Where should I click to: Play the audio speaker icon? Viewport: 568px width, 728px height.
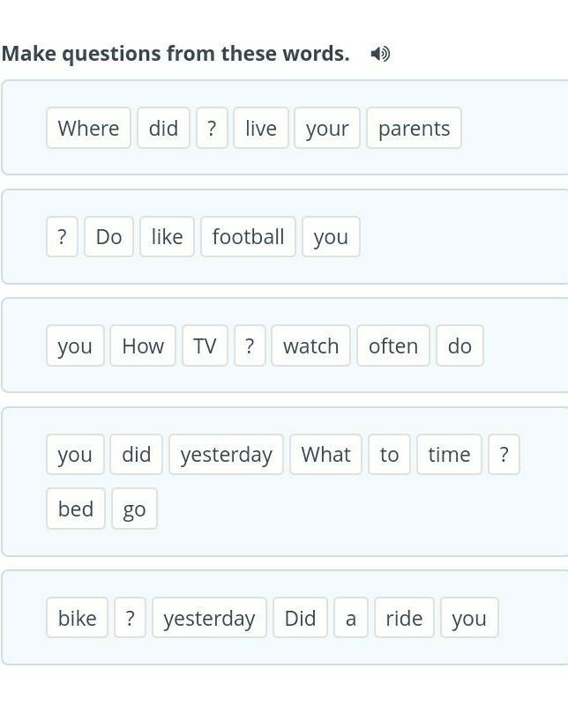[380, 54]
